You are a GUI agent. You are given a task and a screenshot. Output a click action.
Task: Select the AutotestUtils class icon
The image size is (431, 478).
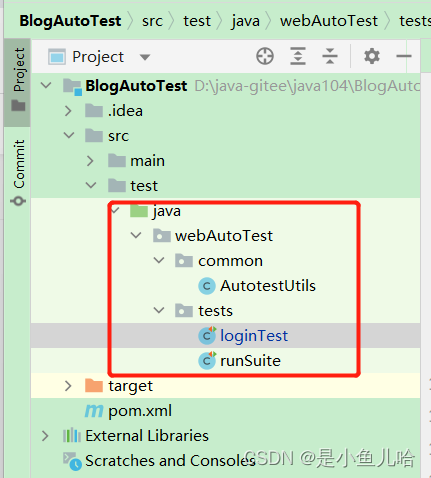pos(207,286)
